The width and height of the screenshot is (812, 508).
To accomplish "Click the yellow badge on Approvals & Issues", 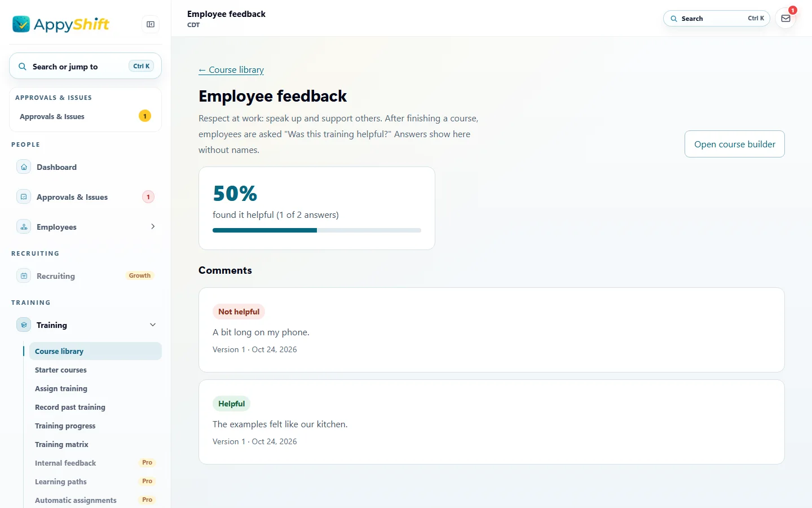I will click(x=145, y=116).
